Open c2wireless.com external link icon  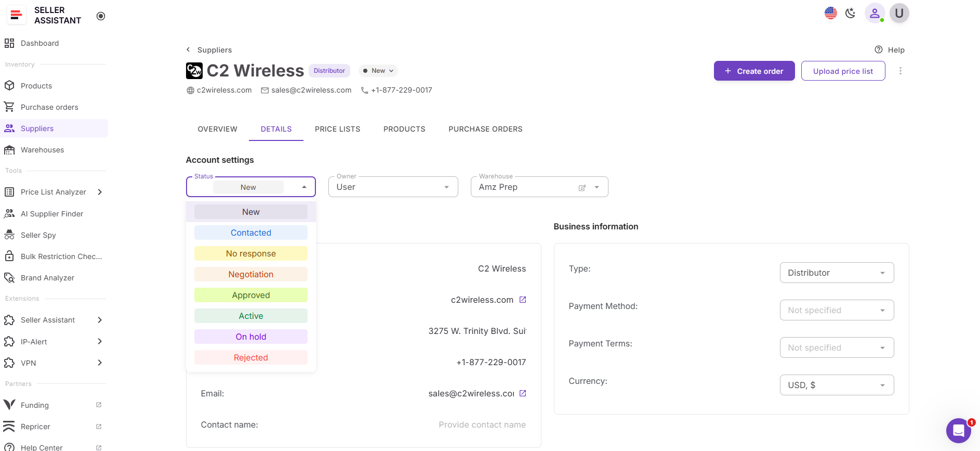click(523, 300)
